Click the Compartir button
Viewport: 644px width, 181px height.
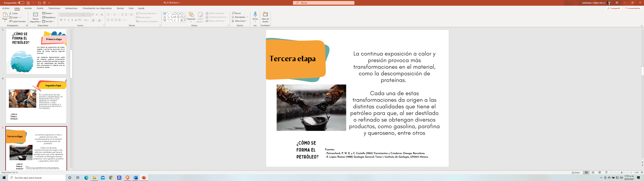click(614, 8)
